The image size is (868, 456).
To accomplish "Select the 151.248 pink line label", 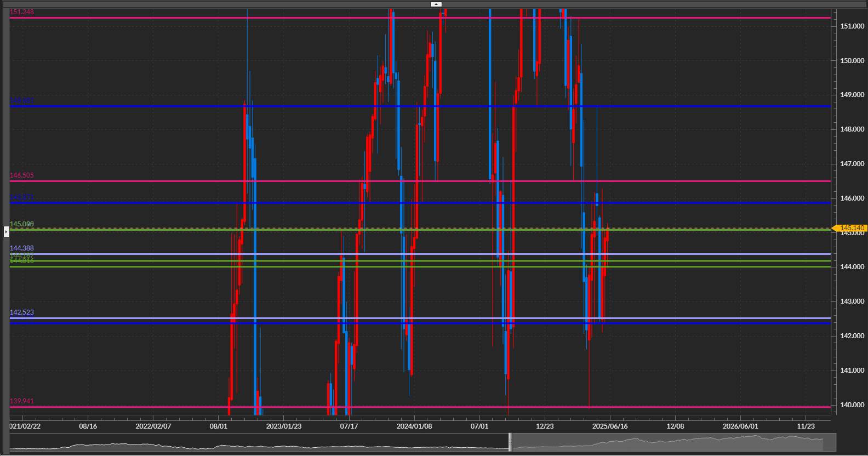I will pos(22,12).
